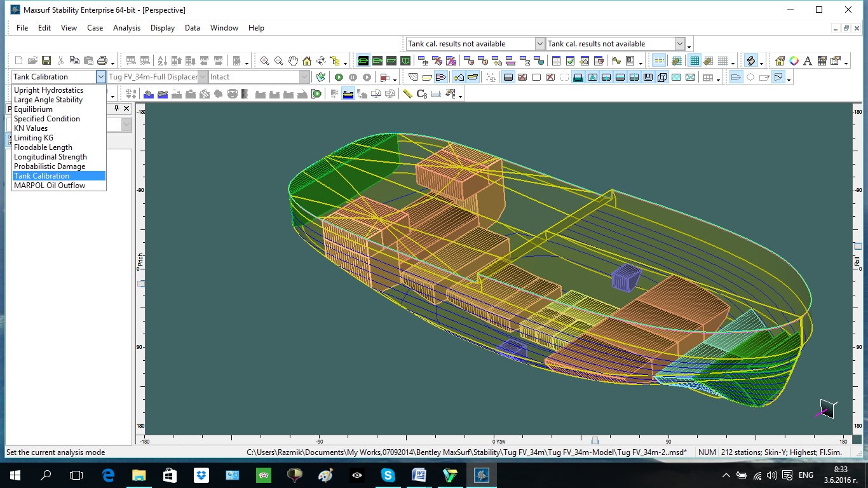
Task: Toggle the wireframe box render mode
Action: 662,78
